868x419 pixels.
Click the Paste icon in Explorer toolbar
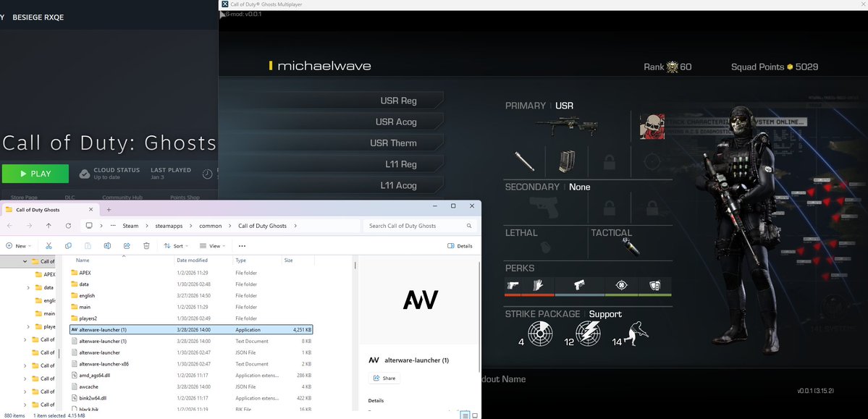coord(88,246)
